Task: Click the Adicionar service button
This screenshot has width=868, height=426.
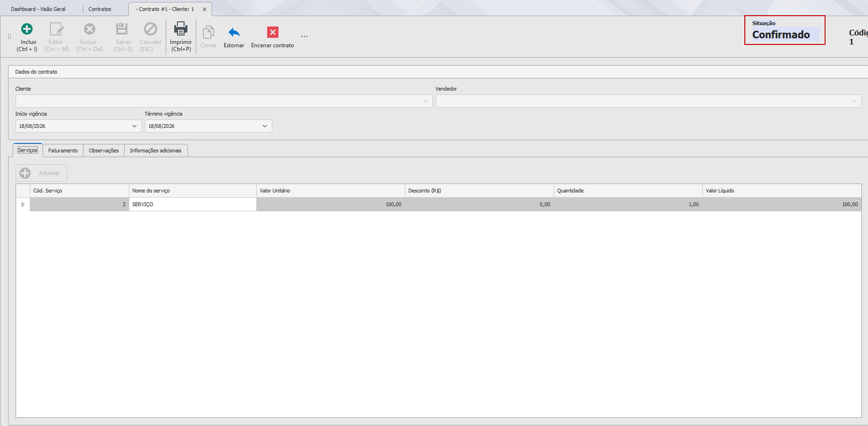Action: 41,173
